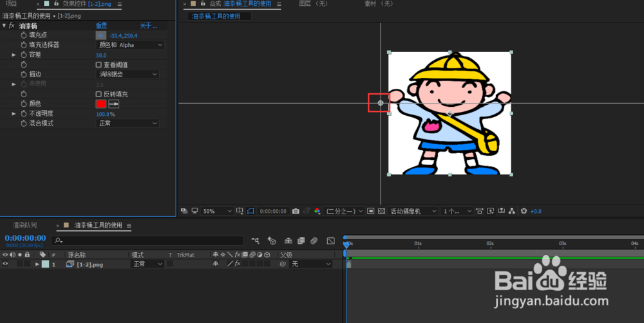Viewport: 644px width, 323px height.
Task: Open 混合模式 dropdown in effect controls
Action: (128, 124)
